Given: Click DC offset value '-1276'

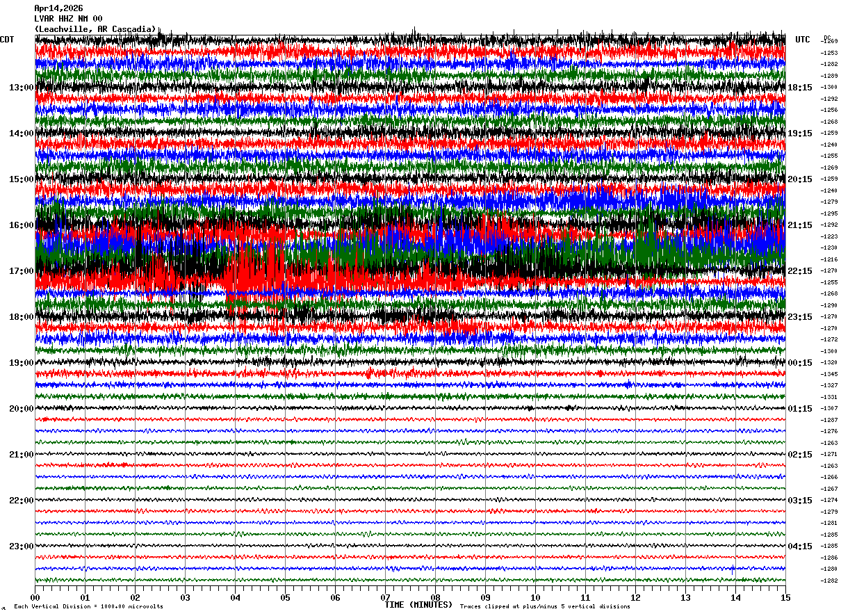Looking at the screenshot, I should pos(829,431).
